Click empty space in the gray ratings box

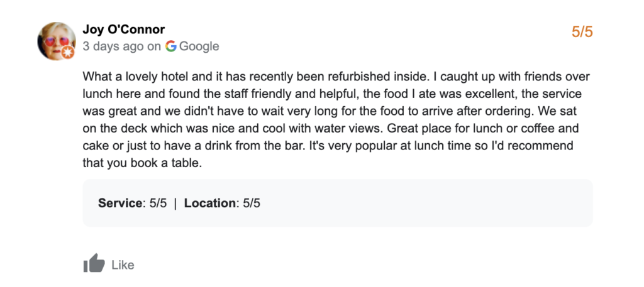(x=428, y=203)
